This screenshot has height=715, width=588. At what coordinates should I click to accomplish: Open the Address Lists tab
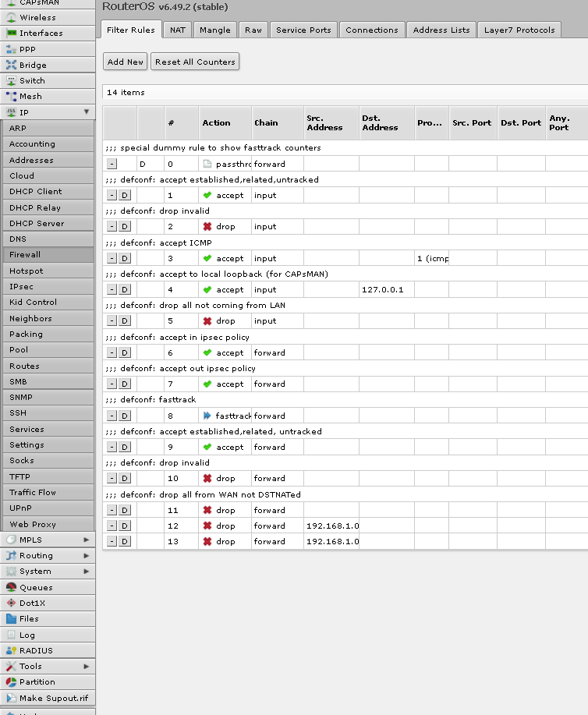pos(441,30)
